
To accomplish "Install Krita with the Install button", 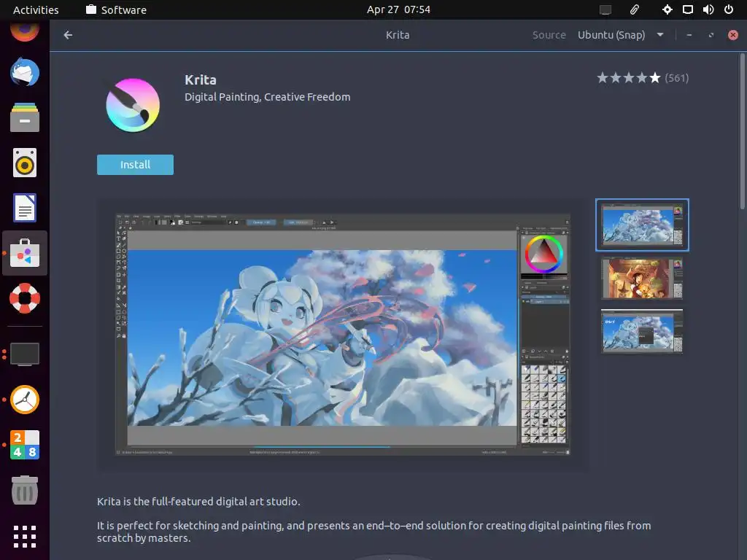I will (x=135, y=165).
